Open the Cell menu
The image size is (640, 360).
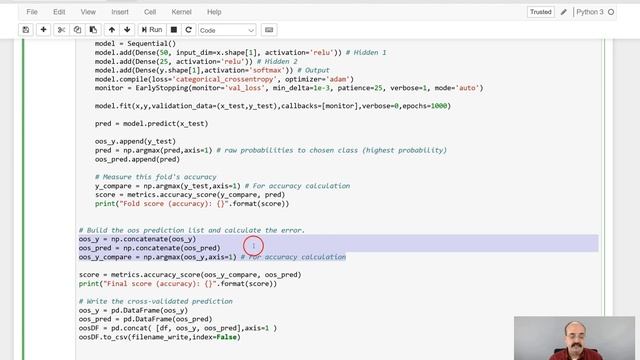tap(150, 12)
